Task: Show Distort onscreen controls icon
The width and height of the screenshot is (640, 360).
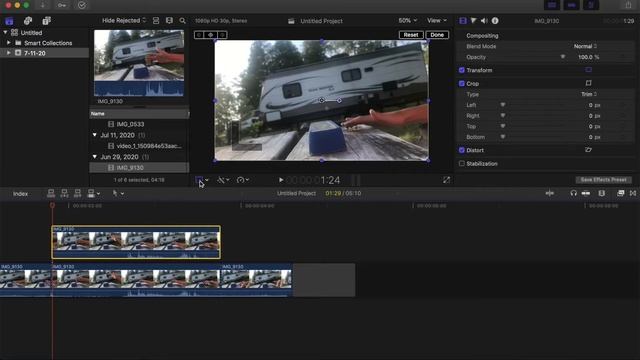Action: (588, 150)
